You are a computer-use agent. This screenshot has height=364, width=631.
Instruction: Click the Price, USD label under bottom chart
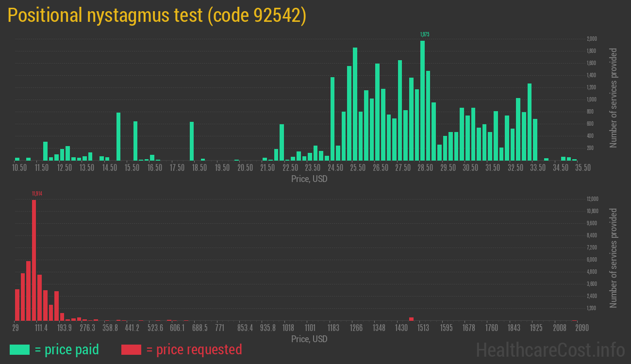point(309,339)
